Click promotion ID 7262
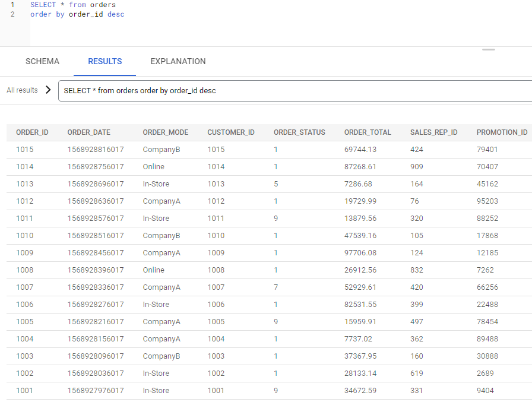The image size is (532, 402). point(485,270)
